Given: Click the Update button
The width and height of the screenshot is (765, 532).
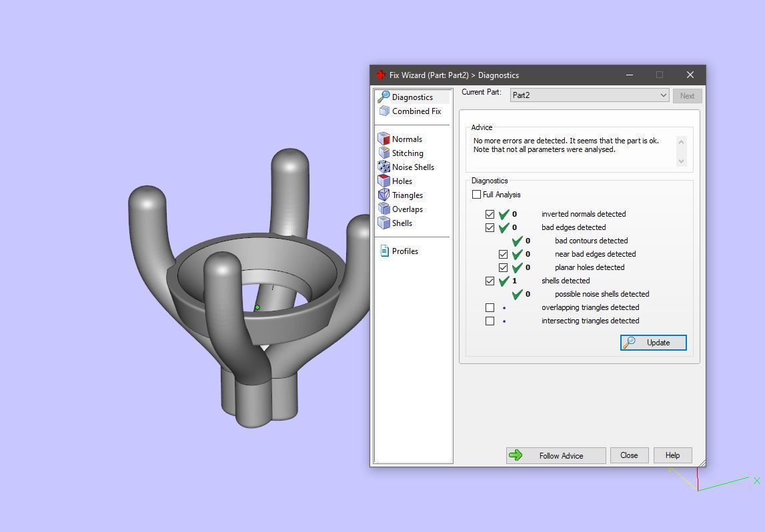Looking at the screenshot, I should click(653, 342).
